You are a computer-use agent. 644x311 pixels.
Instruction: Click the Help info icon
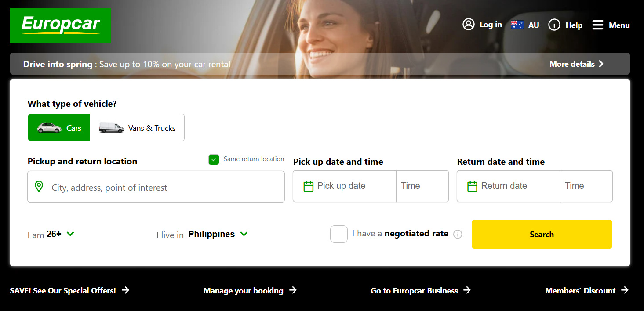[554, 25]
